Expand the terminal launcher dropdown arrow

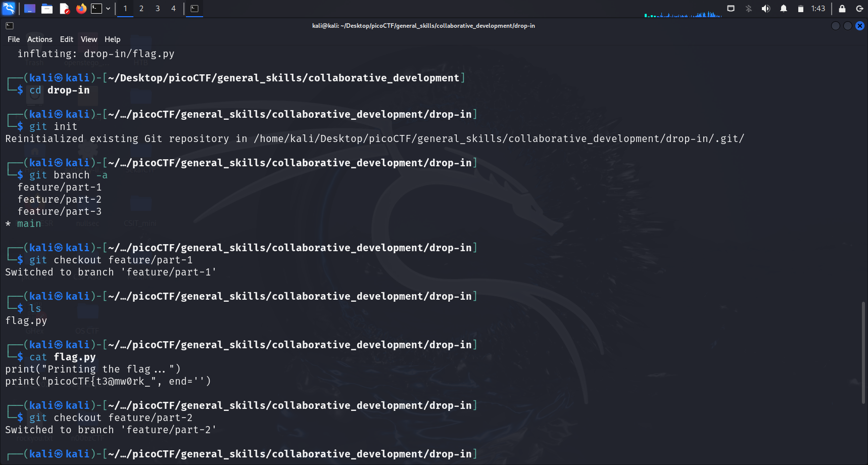108,9
